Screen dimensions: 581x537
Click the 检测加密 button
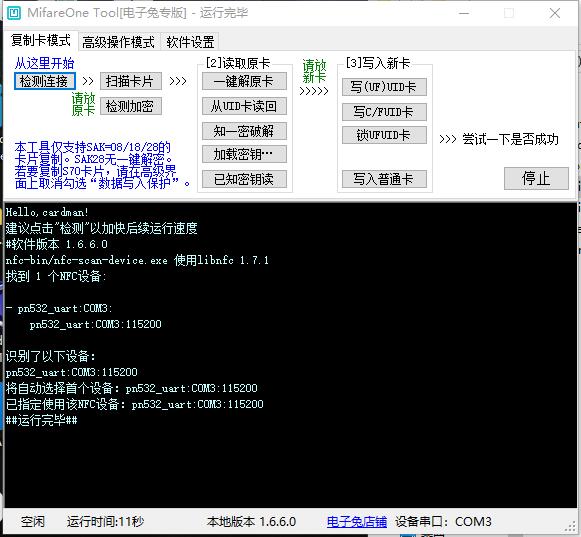pyautogui.click(x=130, y=106)
